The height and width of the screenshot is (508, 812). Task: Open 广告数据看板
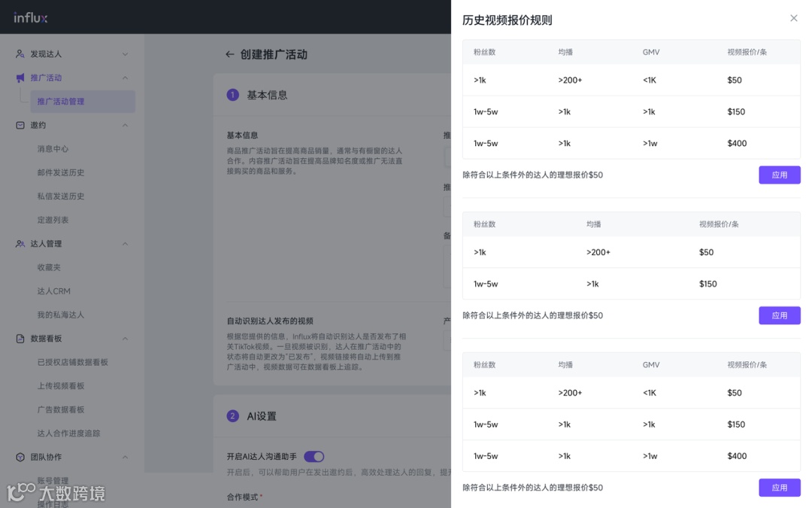click(x=61, y=409)
